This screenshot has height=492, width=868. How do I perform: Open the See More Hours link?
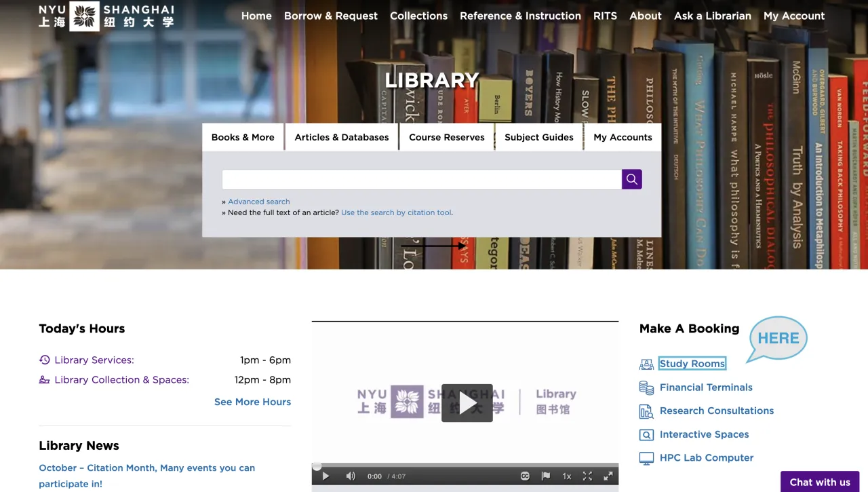[252, 402]
